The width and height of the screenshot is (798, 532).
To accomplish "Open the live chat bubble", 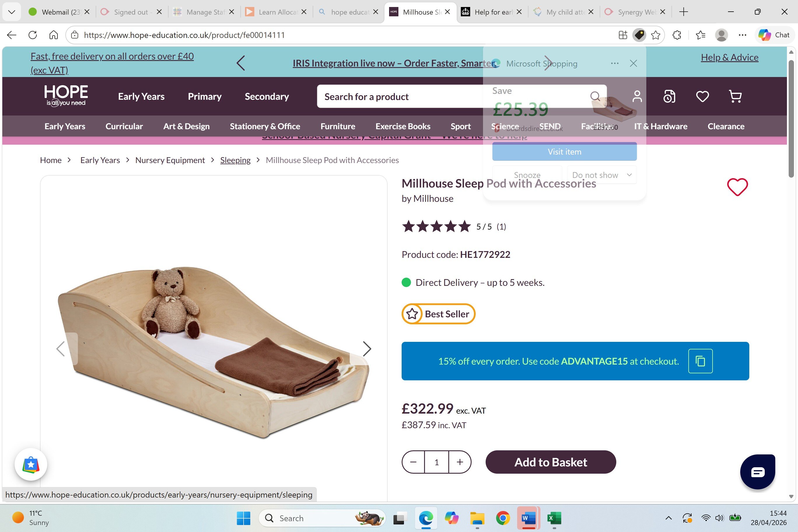I will 757,472.
